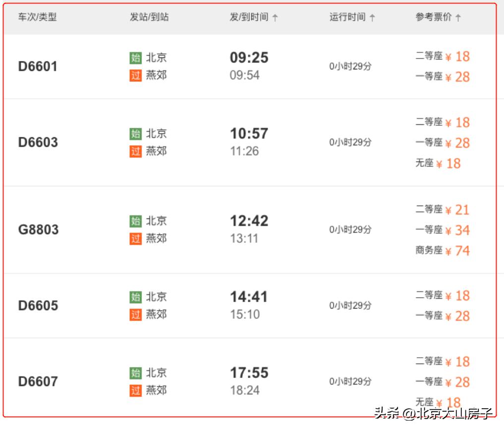Click the orange 过 icon for train G8803

pyautogui.click(x=135, y=239)
